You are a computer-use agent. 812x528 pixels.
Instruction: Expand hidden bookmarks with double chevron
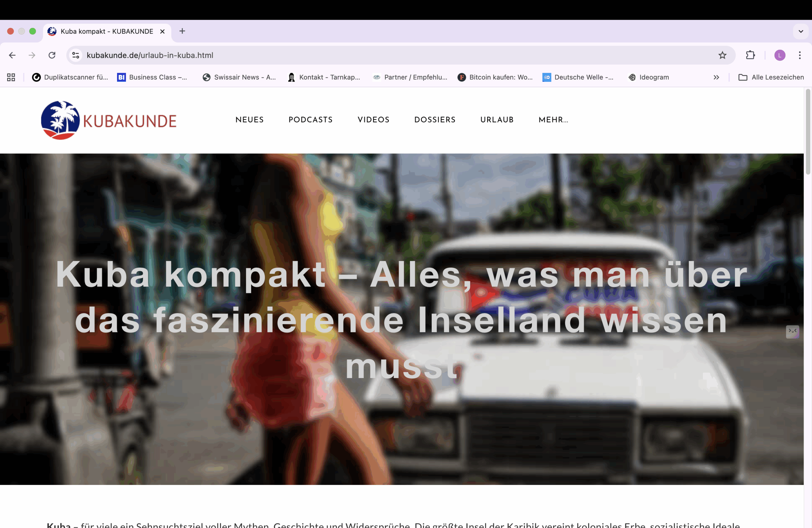(x=716, y=77)
